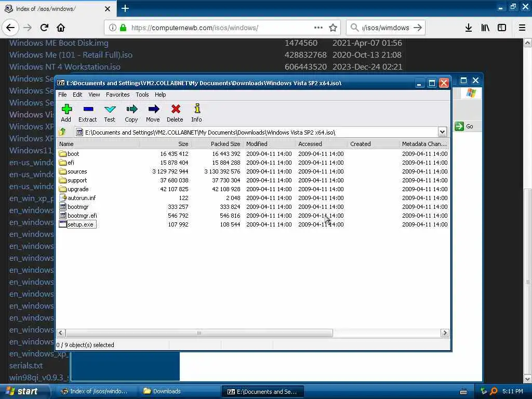Switch to Index of /isos/windo taskbar button
Viewport: 532px width, 399px height.
click(x=96, y=391)
